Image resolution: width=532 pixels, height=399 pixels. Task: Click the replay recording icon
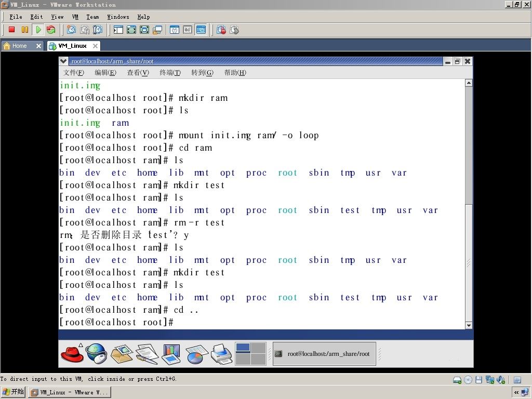tap(234, 30)
